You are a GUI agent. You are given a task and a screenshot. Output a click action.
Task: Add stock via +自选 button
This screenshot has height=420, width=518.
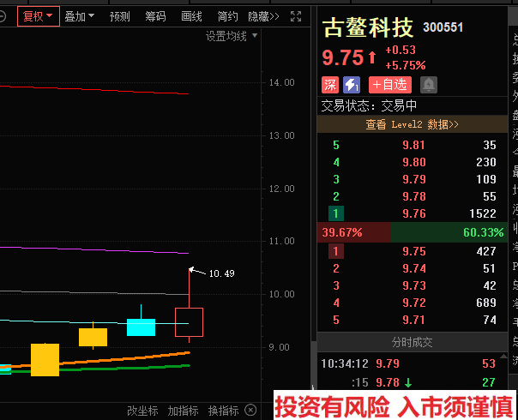coord(390,85)
